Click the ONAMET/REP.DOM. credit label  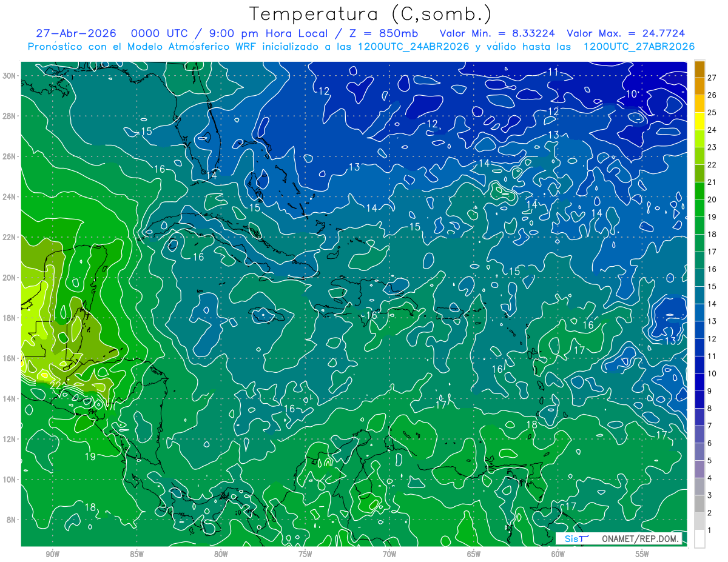click(x=640, y=538)
